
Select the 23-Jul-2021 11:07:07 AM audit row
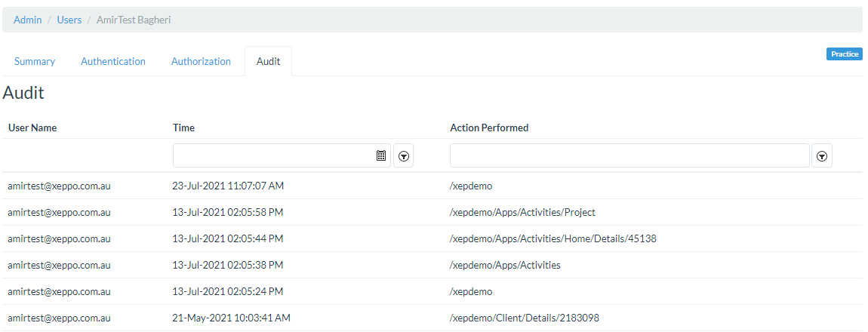[x=228, y=186]
